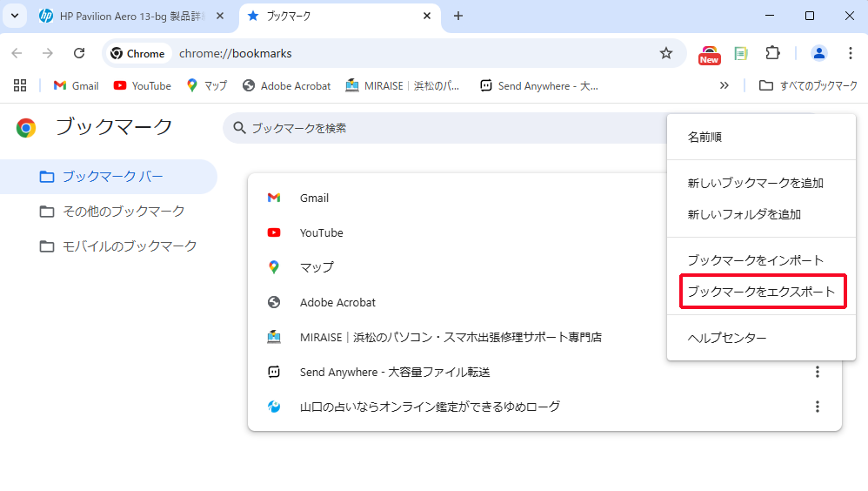The height and width of the screenshot is (491, 868).
Task: Open ヘルプセンター from menu
Action: click(761, 338)
